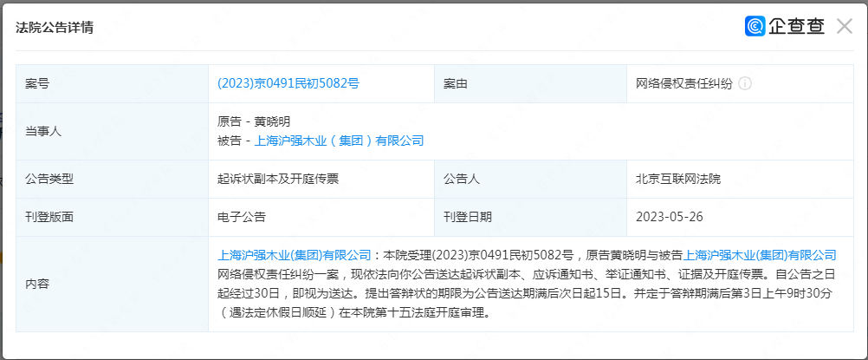Viewport: 868px width, 360px height.
Task: Open the defendant company link in 当事人 row
Action: tap(340, 140)
